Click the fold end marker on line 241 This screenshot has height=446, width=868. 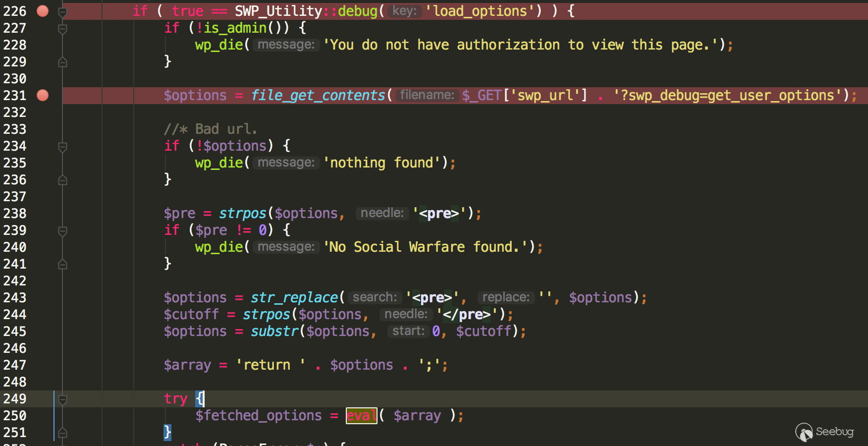[x=62, y=264]
